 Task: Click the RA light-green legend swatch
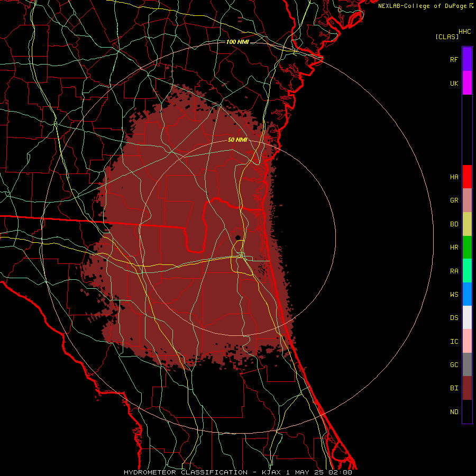coord(467,271)
